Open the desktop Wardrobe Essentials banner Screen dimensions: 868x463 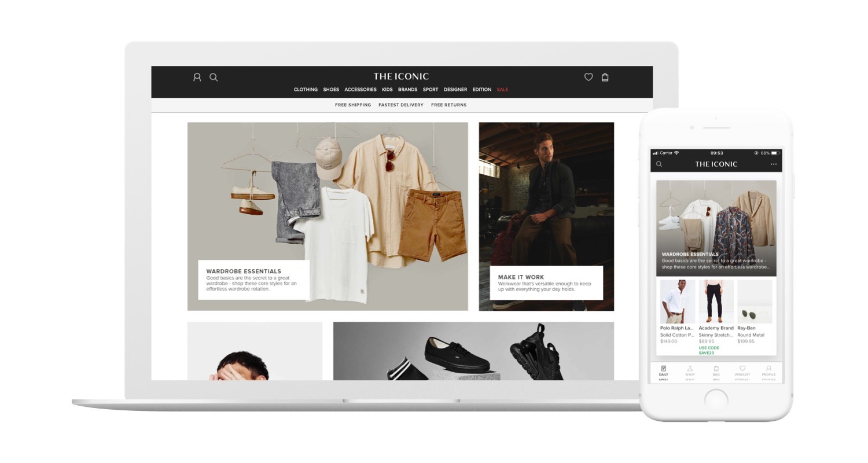pos(328,216)
